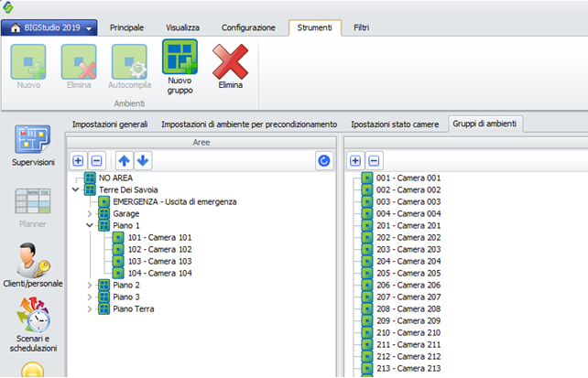The width and height of the screenshot is (588, 378).
Task: Refresh the Aree tree list
Action: tap(324, 161)
